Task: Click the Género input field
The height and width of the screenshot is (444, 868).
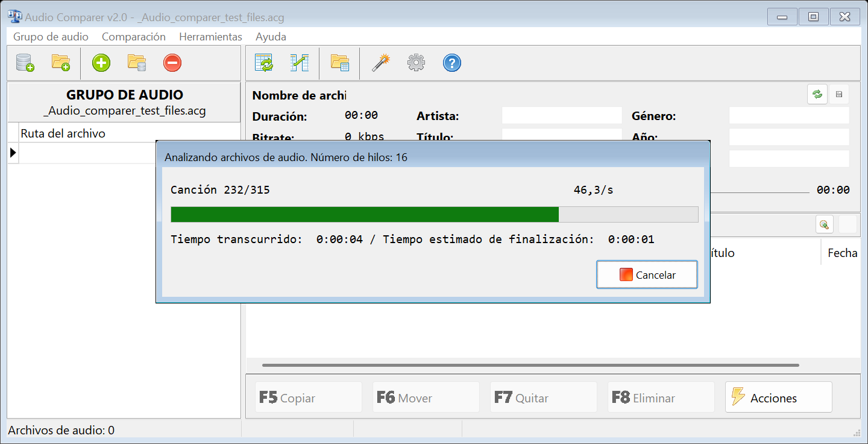Action: 789,115
